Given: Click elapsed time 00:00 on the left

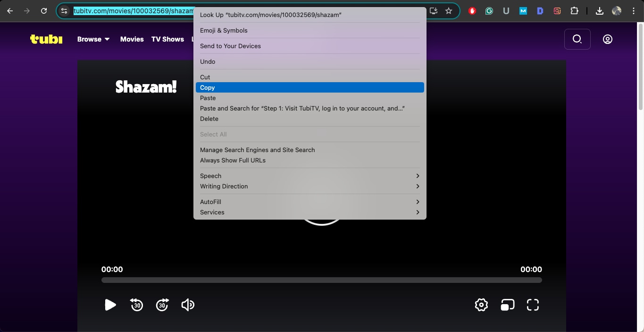Looking at the screenshot, I should 112,269.
